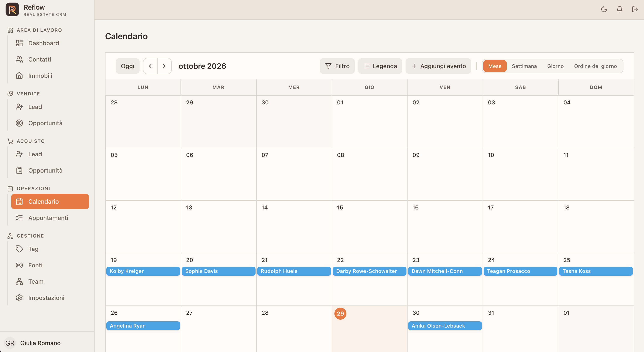
Task: Switch to Giorno view
Action: click(x=555, y=66)
